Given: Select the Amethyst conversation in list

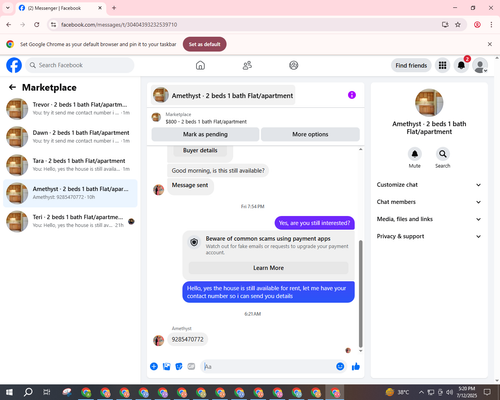Looking at the screenshot, I should click(x=70, y=193).
